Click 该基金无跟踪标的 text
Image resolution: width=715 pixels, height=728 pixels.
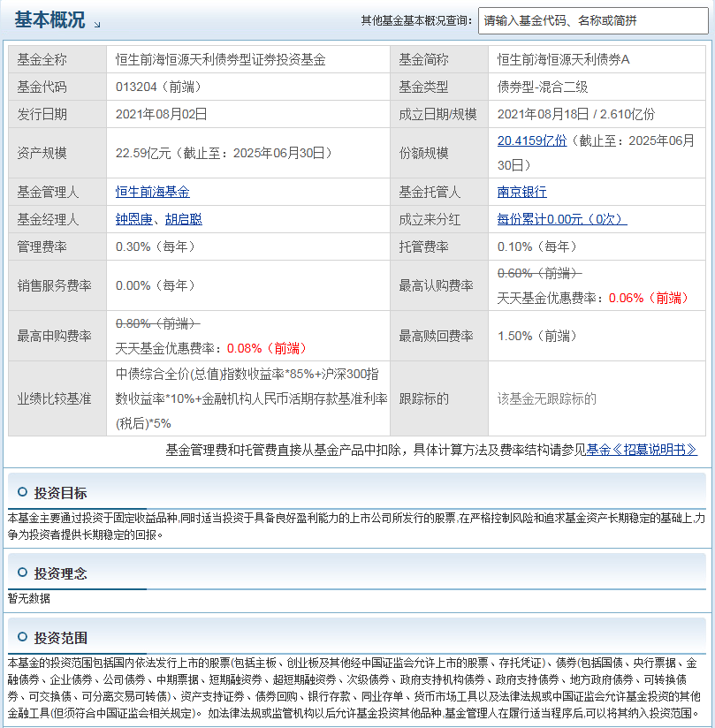pyautogui.click(x=547, y=398)
